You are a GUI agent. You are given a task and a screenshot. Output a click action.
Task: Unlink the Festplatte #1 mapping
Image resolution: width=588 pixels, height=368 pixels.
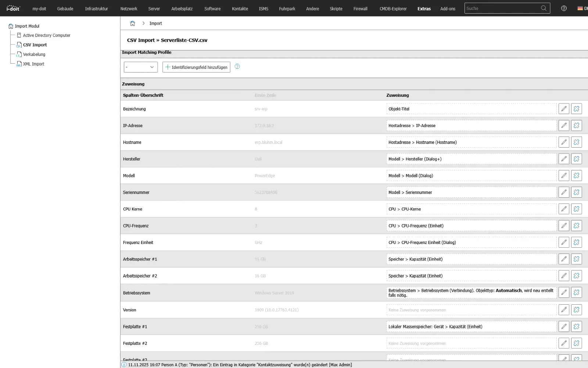coord(576,326)
